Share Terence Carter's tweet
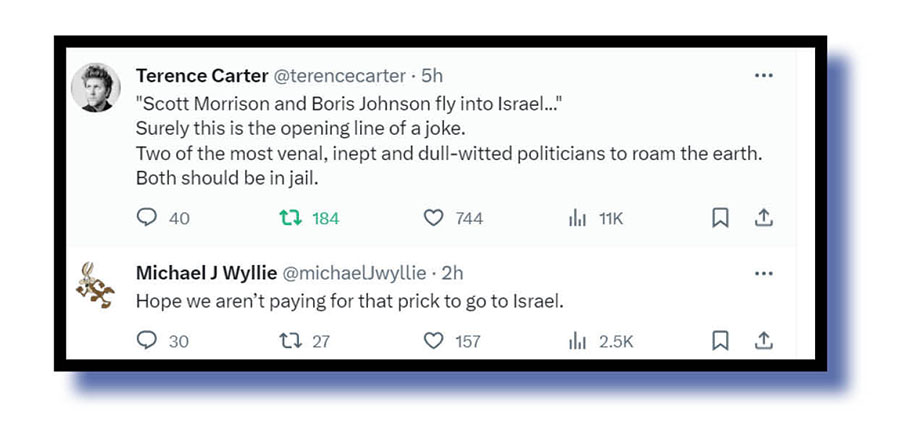907x430 pixels. coord(763,218)
